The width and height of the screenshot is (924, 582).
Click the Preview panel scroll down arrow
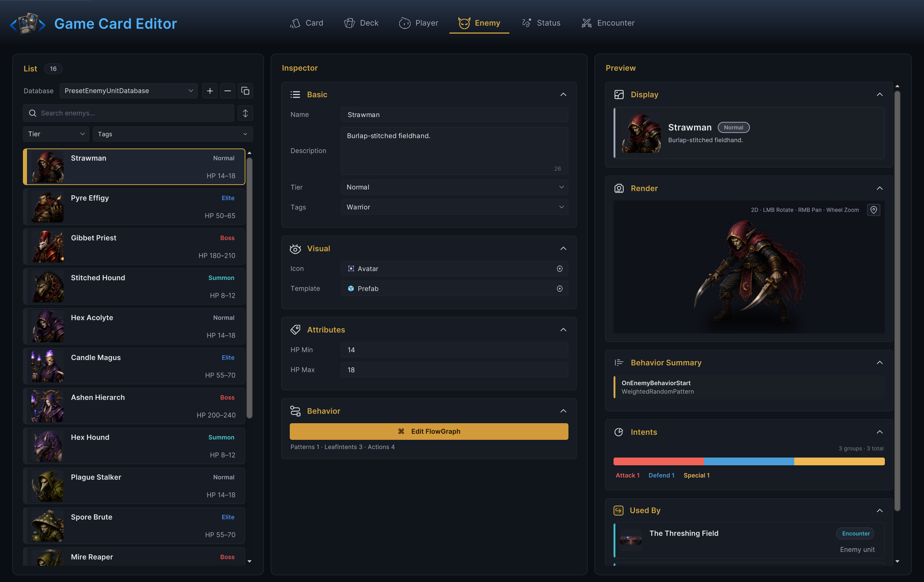pos(897,561)
